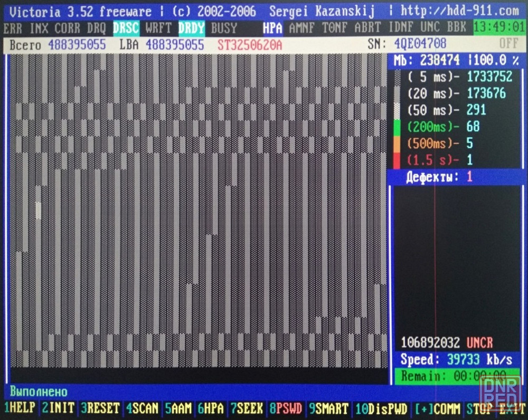Select the highlighted DRSC indicator
This screenshot has width=528, height=420.
point(126,28)
